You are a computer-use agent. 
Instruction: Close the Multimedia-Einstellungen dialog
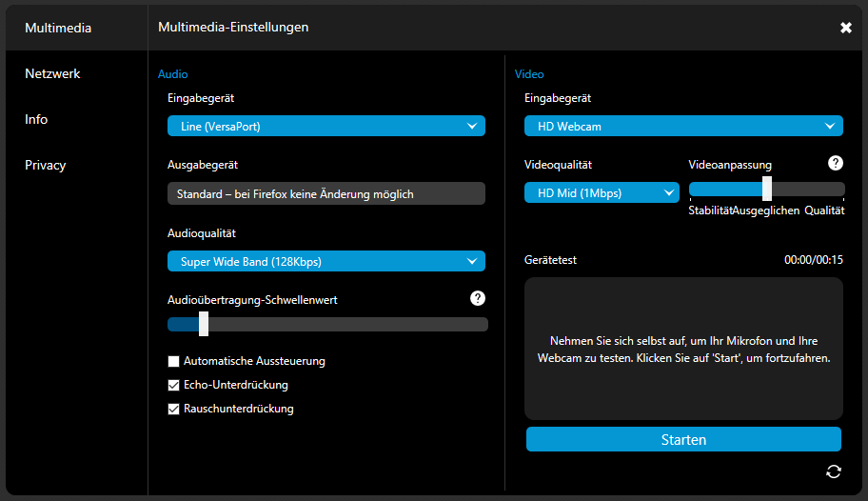tap(845, 28)
